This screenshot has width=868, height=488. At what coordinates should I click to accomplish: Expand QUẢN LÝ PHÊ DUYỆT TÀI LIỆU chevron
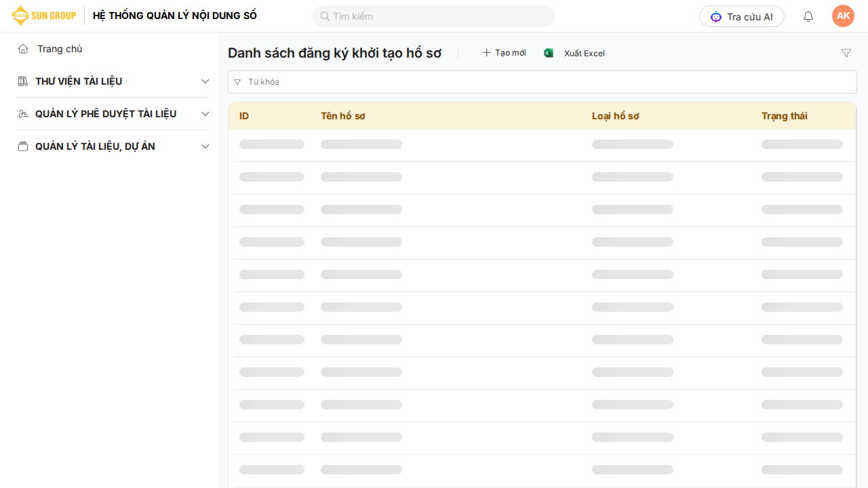coord(205,114)
